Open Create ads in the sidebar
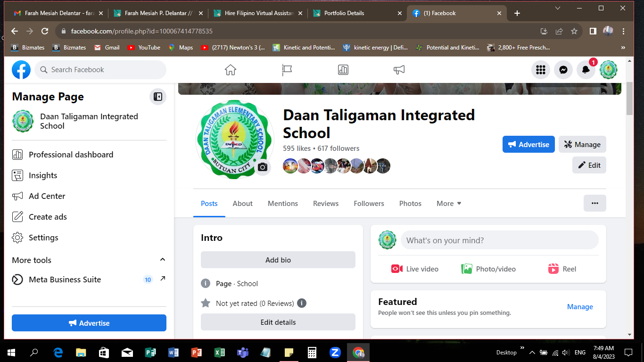 [x=89, y=217]
